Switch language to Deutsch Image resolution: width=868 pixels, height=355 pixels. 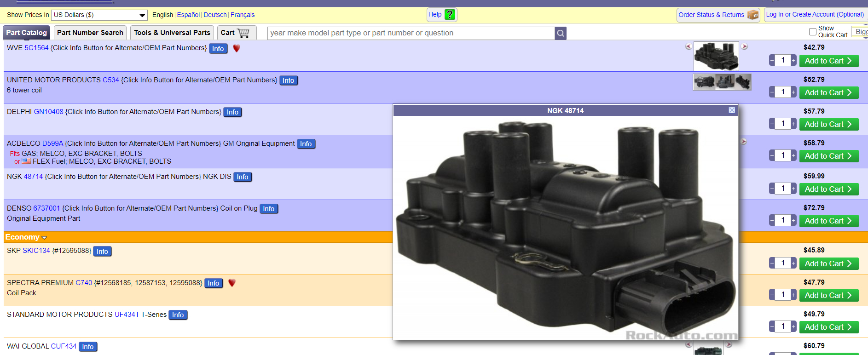tap(215, 15)
